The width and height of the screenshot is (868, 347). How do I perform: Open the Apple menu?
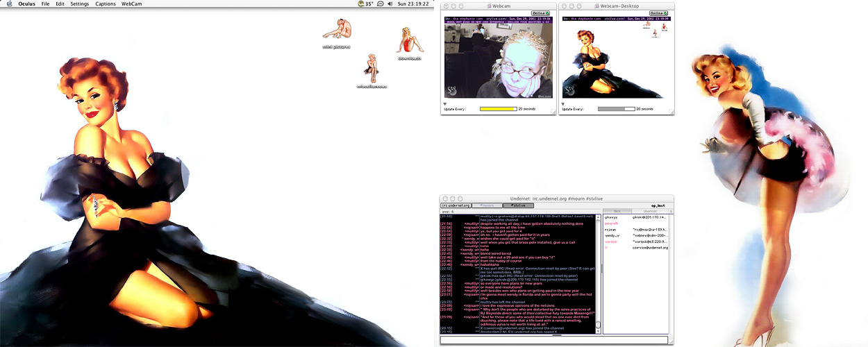point(8,3)
